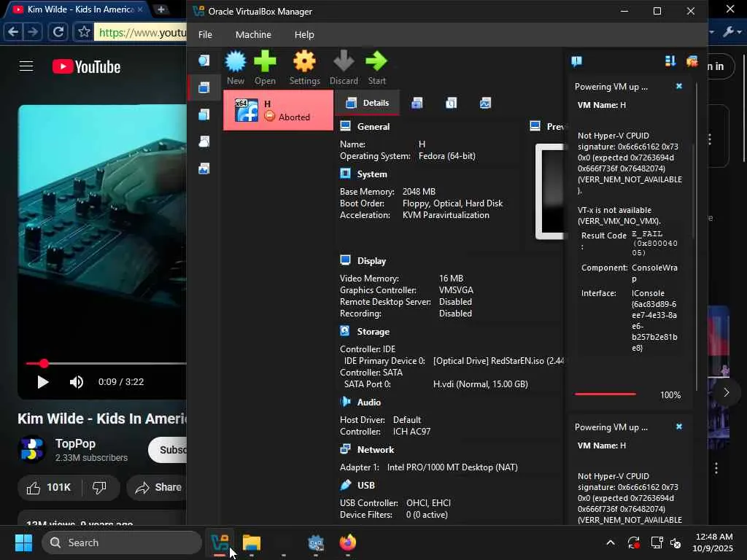
Task: Click the notification progress bar at 100%
Action: click(x=605, y=394)
